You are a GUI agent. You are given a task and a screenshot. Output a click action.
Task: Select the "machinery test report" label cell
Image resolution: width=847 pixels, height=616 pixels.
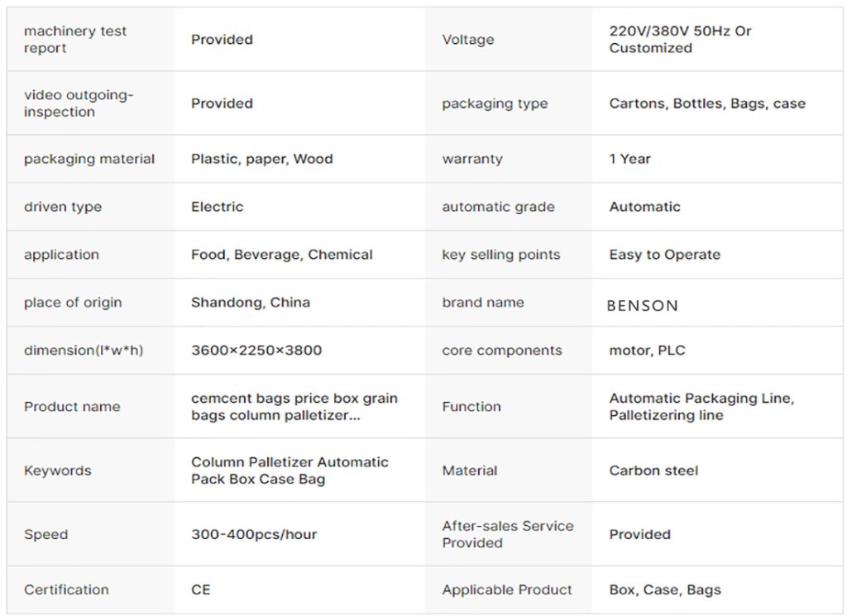75,40
